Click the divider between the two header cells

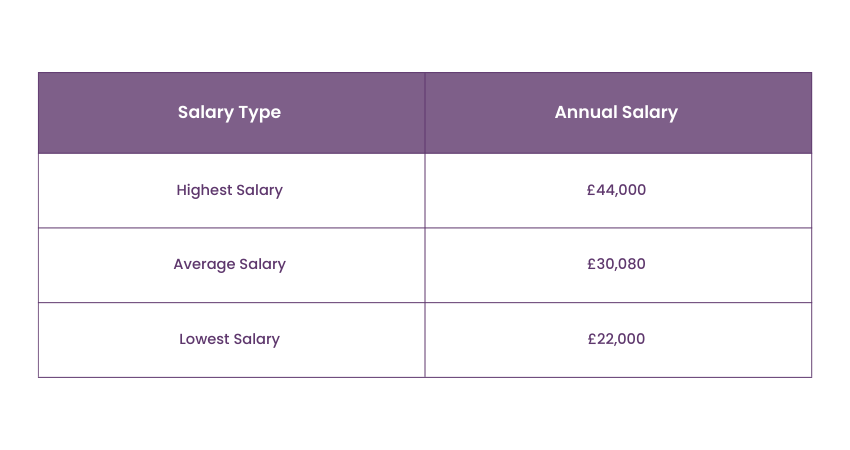point(425,112)
